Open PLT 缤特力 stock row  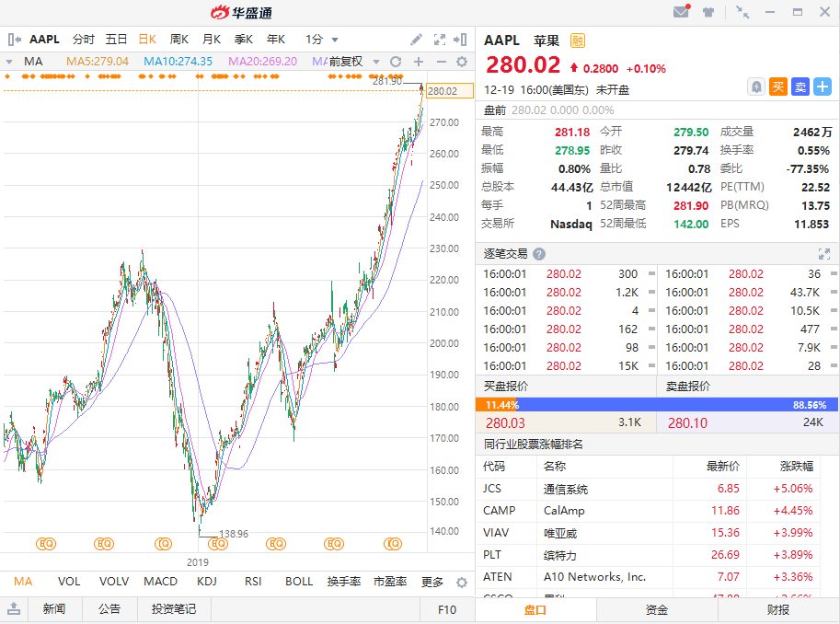pos(649,554)
